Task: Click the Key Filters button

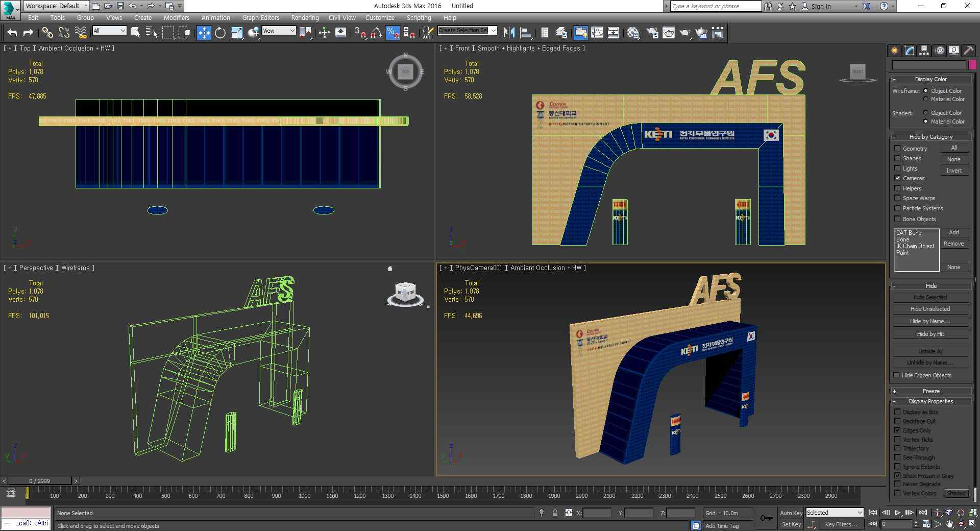Action: pos(841,524)
